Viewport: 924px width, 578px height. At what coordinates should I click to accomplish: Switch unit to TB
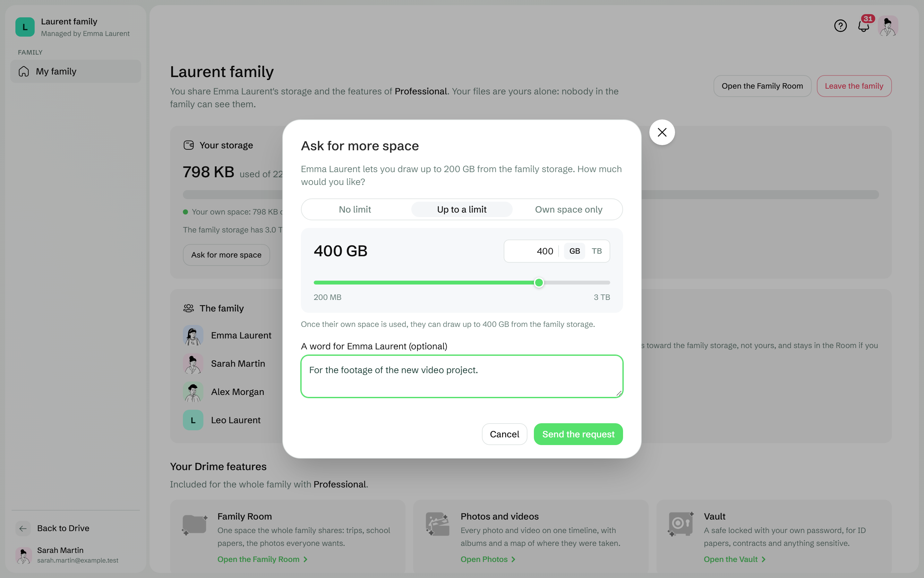(596, 251)
